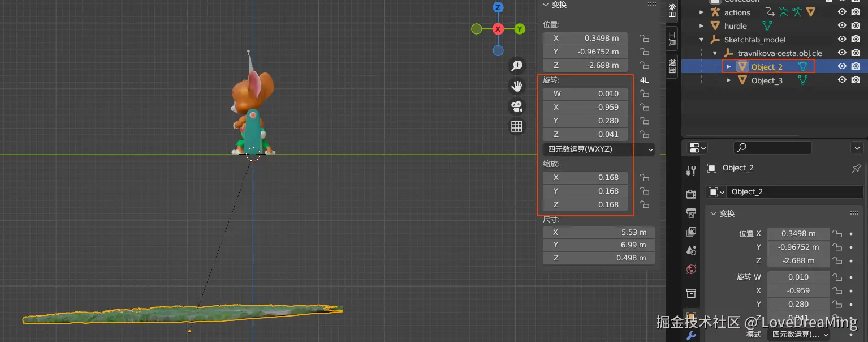The width and height of the screenshot is (868, 342).
Task: Click the Object_2 name input field
Action: (x=794, y=192)
